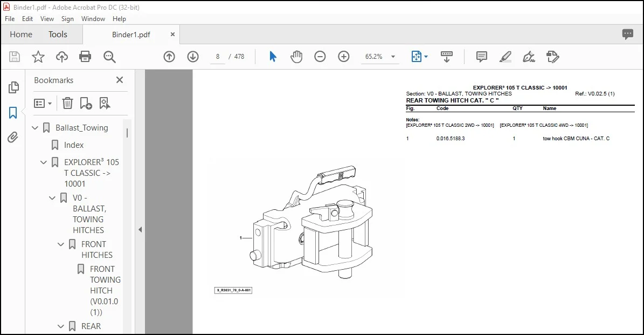Open the Window menu

(93, 19)
